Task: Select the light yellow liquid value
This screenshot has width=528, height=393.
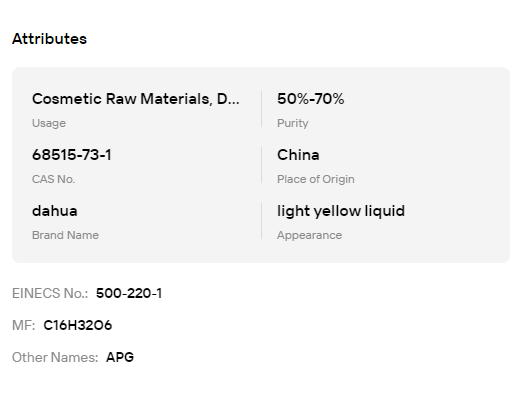Action: 341,211
